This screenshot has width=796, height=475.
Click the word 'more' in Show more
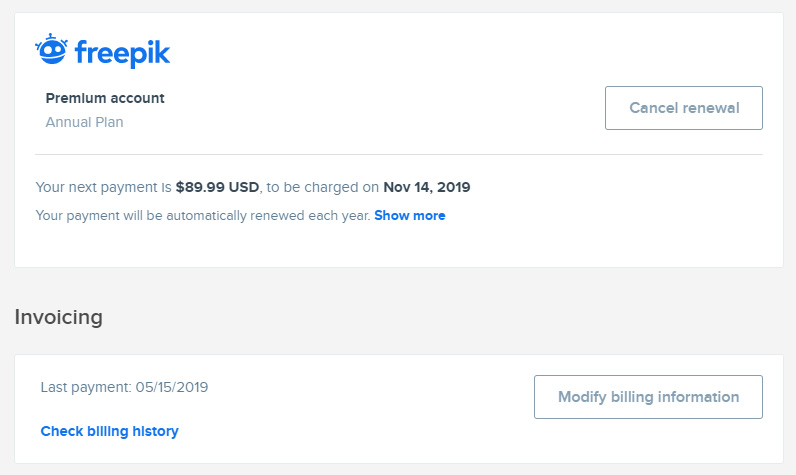(429, 216)
